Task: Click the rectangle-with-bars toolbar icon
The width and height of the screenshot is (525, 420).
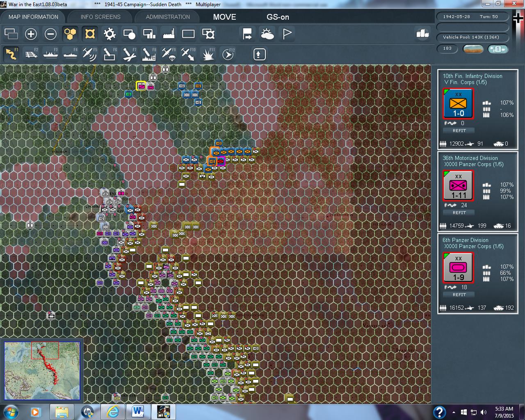Action: click(x=149, y=34)
